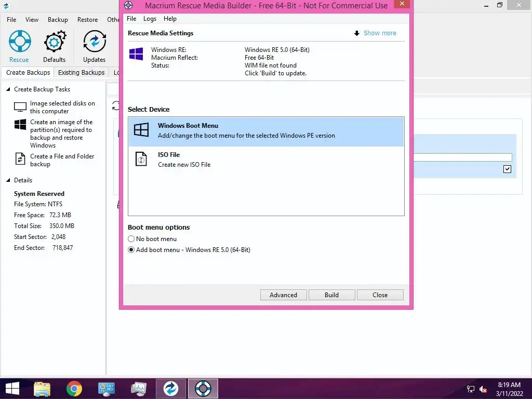Select the No boot menu option

coord(152,239)
